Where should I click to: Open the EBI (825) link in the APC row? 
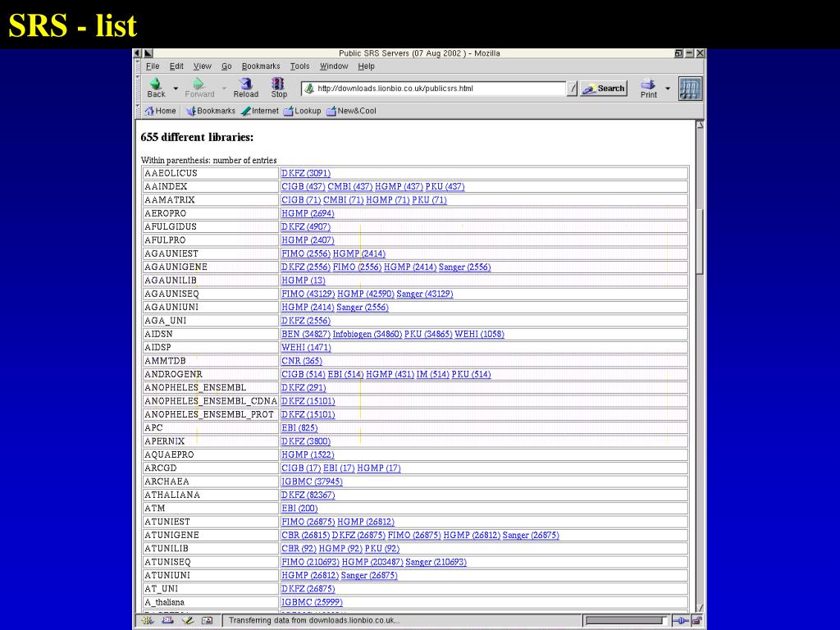[x=299, y=427]
